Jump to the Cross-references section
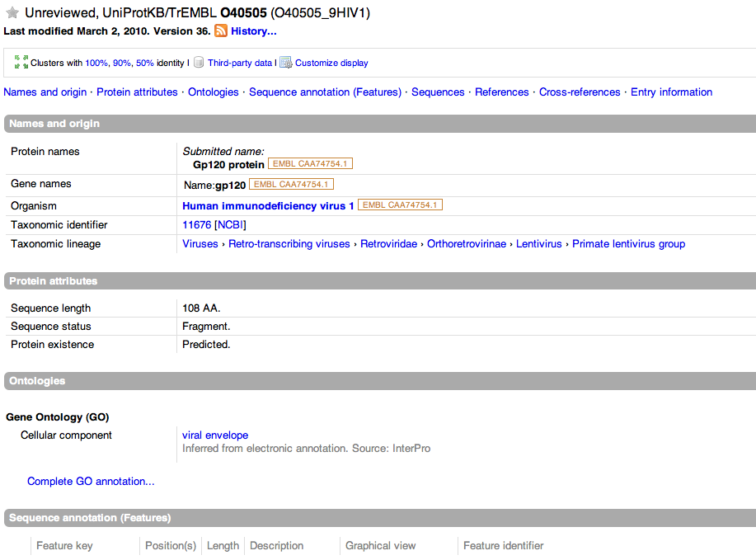This screenshot has height=560, width=756. click(580, 92)
